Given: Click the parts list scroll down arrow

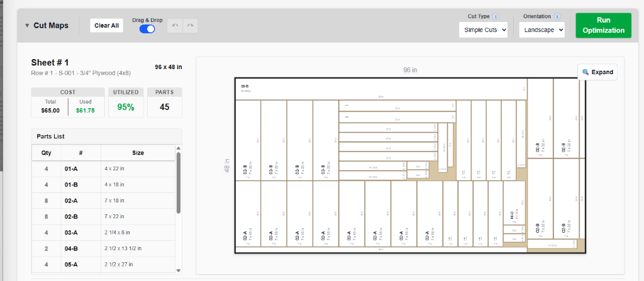Looking at the screenshot, I should (x=178, y=270).
